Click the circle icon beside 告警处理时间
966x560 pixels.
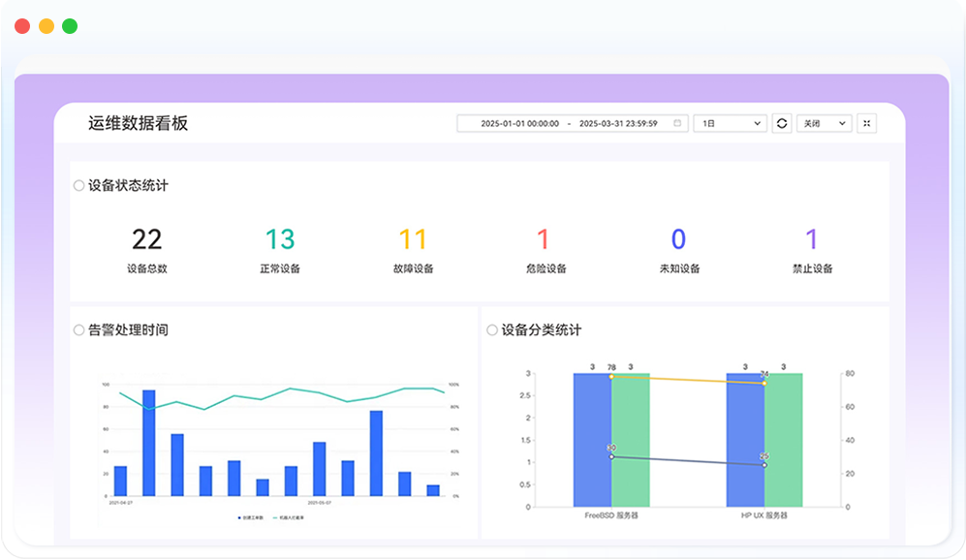[78, 330]
